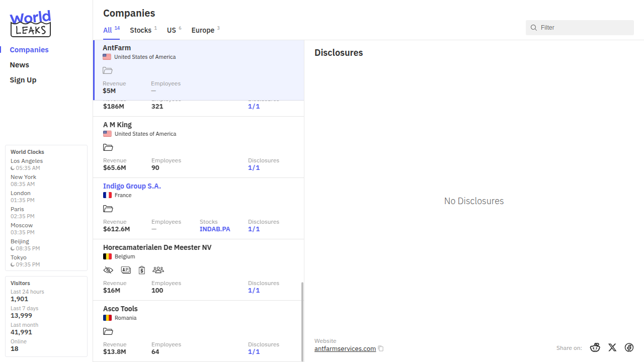
Task: Switch to the US tab
Action: click(x=174, y=30)
